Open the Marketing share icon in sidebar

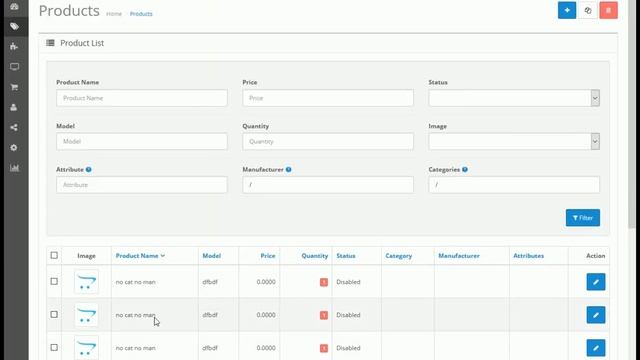click(x=14, y=127)
